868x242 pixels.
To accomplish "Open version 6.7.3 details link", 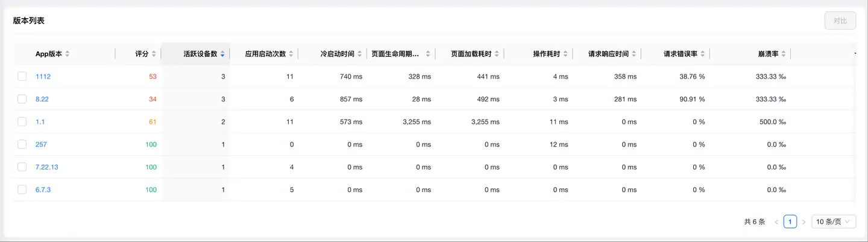I will coord(42,189).
